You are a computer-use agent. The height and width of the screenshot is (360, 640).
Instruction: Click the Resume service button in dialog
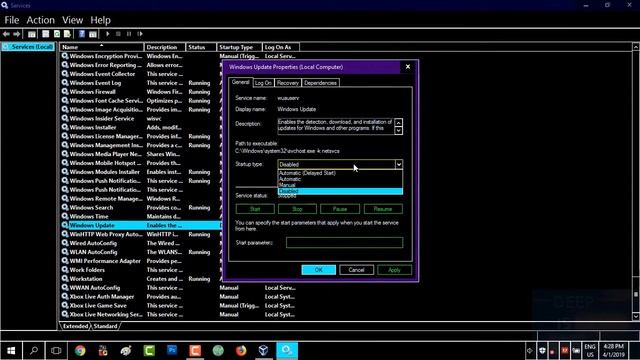click(x=383, y=209)
